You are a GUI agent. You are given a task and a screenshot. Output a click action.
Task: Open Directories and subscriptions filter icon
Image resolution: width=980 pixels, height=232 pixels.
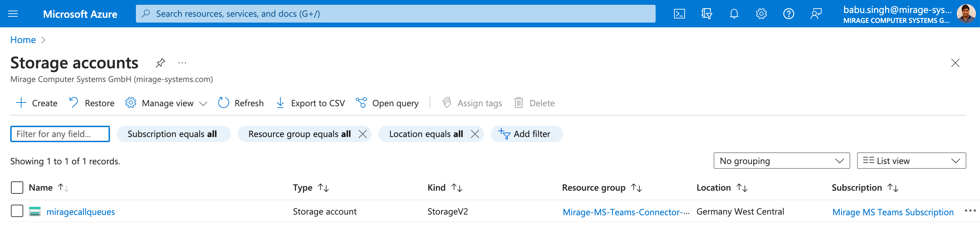point(706,14)
